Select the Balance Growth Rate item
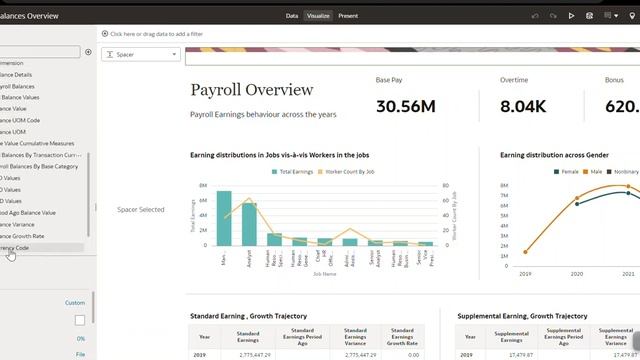 (22, 236)
